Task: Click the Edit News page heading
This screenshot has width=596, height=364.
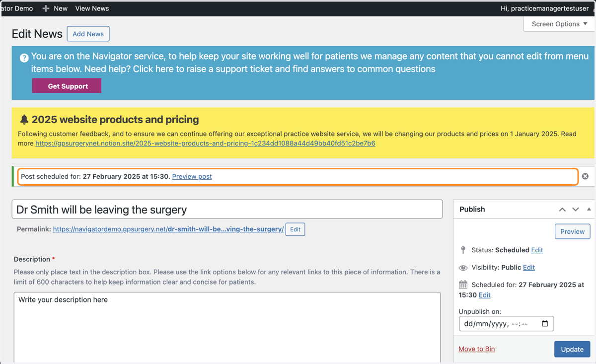Action: [x=37, y=34]
